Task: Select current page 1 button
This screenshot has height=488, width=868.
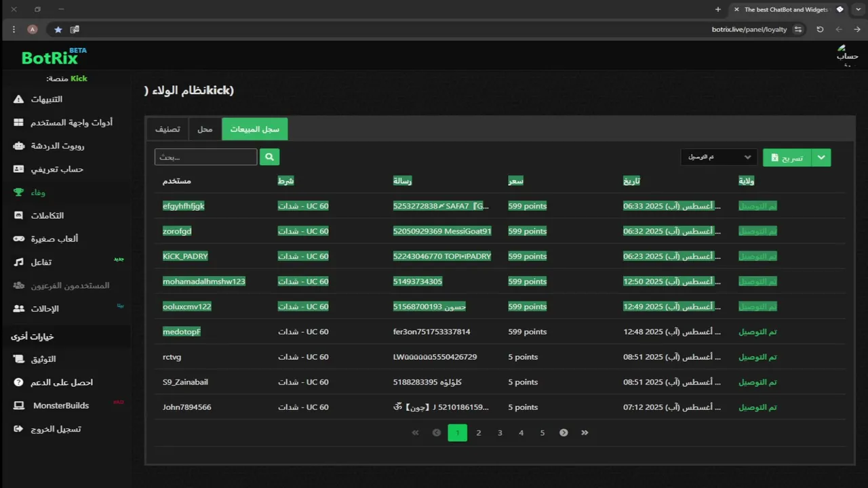Action: tap(458, 432)
